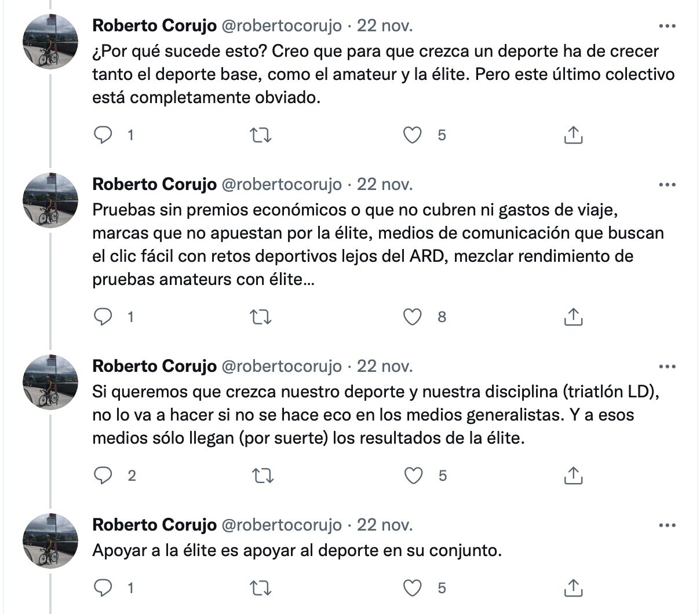700x614 pixels.
Task: Open more options on the "triatlón LD" tweet
Action: pyautogui.click(x=668, y=367)
